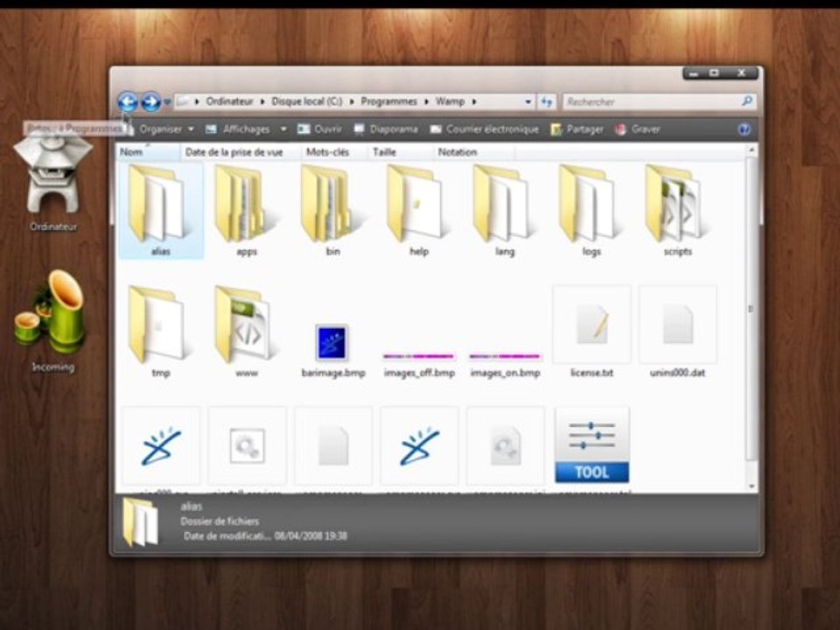The image size is (840, 630).
Task: Go back with the Back arrow button
Action: [128, 101]
